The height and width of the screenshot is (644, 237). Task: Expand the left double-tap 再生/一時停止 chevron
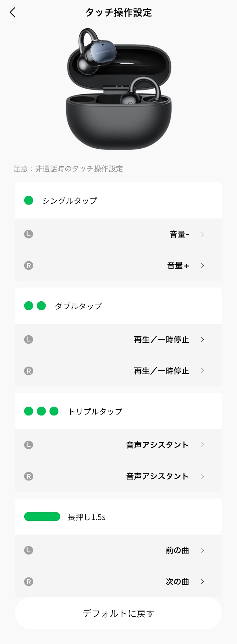tap(202, 339)
